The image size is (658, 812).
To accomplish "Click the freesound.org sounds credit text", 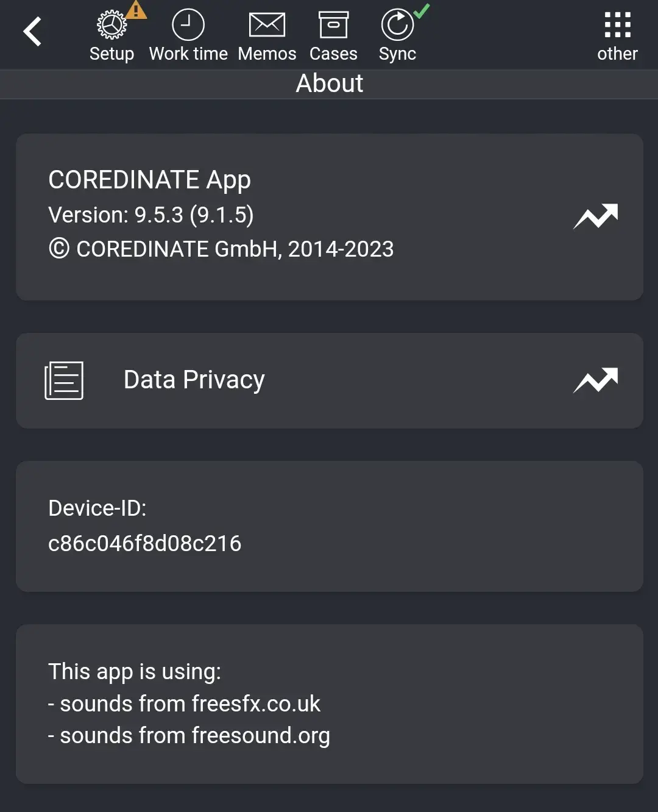I will point(189,736).
